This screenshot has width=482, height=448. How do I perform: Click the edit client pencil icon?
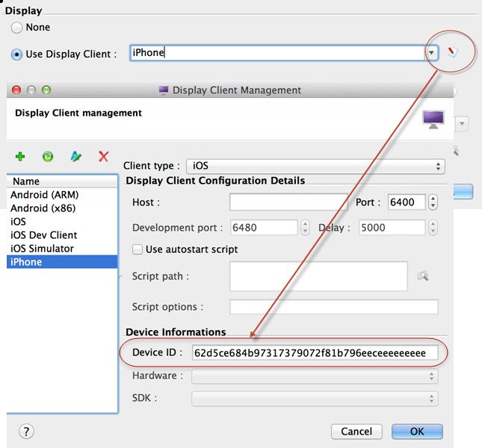[x=75, y=157]
